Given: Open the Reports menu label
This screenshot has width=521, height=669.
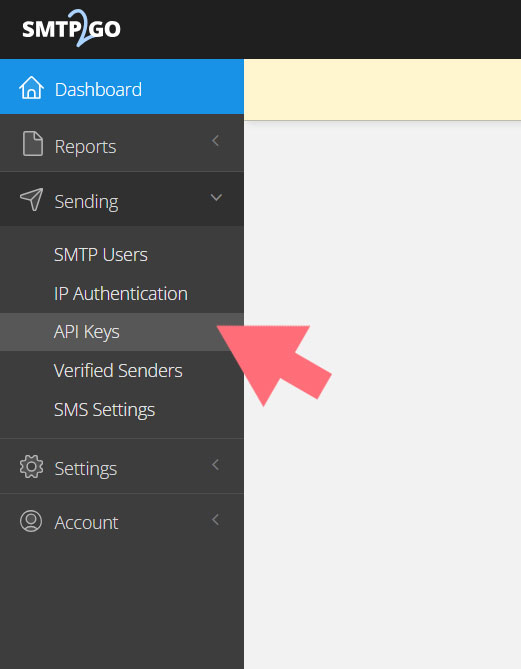Looking at the screenshot, I should pos(85,147).
